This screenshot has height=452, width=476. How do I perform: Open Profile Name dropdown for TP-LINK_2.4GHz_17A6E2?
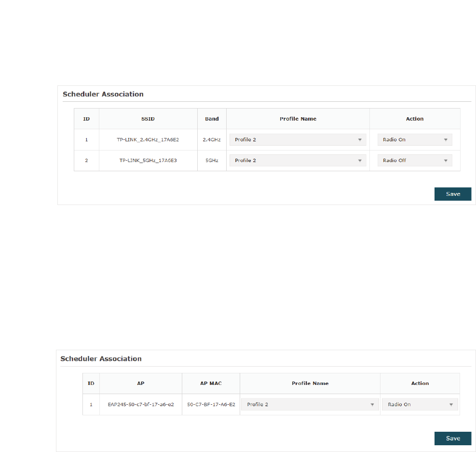(298, 139)
